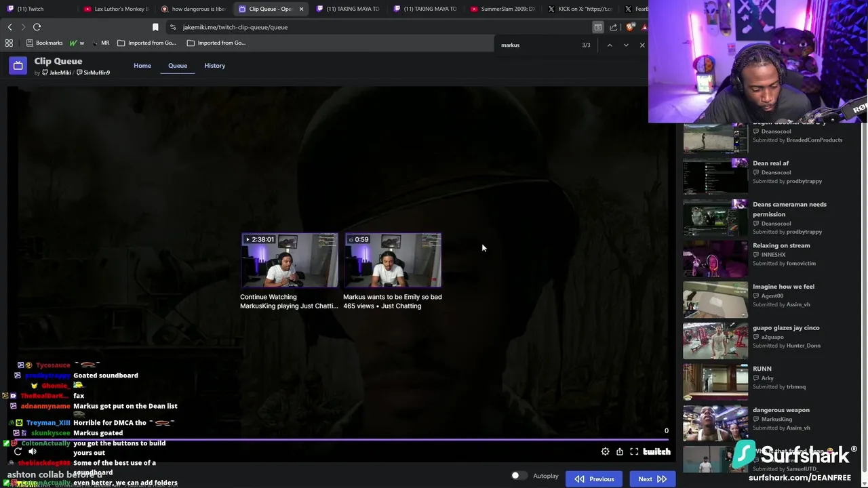The height and width of the screenshot is (488, 868).
Task: Go back in browser history
Action: (x=9, y=27)
